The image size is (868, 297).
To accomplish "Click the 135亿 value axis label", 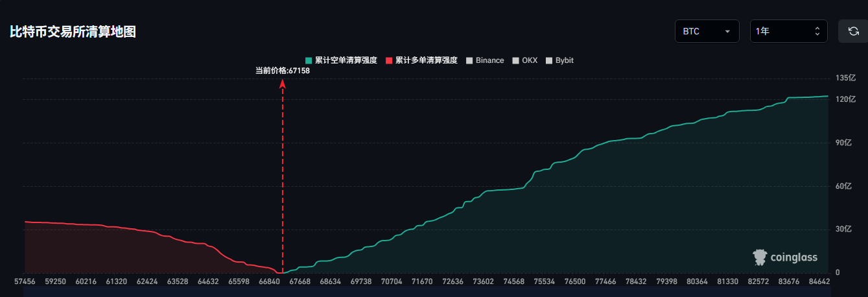I will coord(846,78).
